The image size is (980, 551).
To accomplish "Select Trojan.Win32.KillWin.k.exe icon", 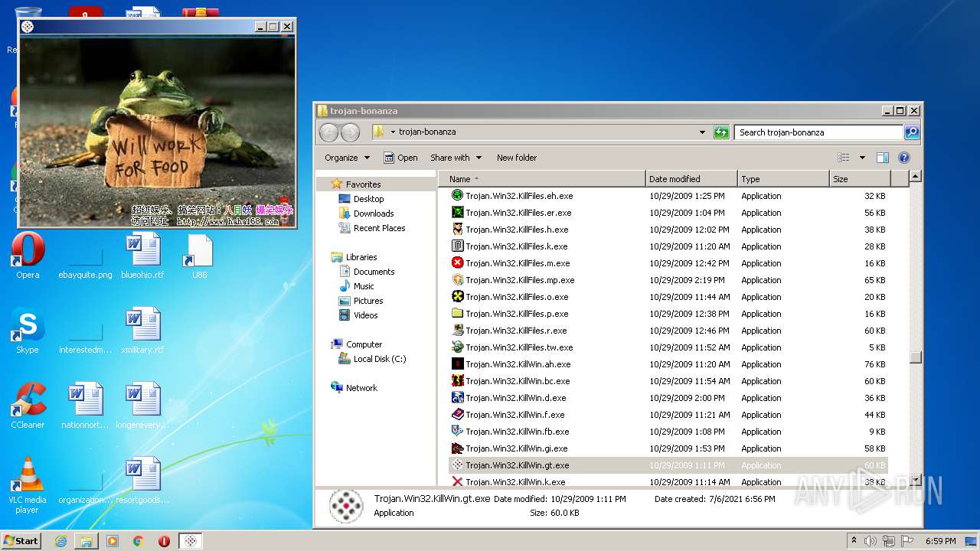I will coord(458,482).
